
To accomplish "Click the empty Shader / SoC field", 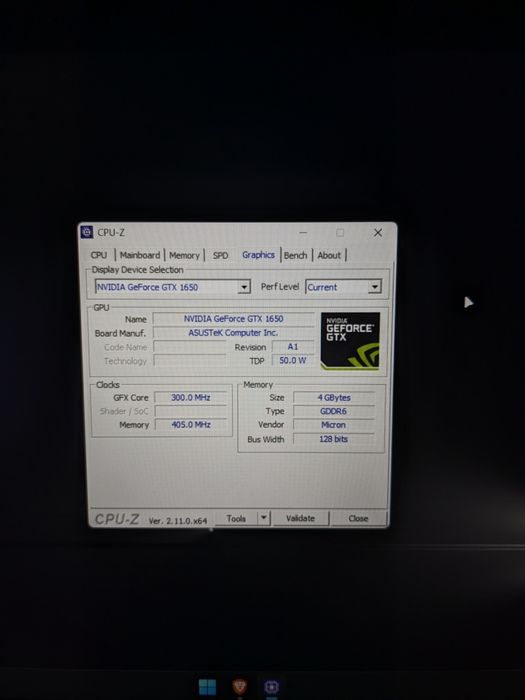I will pyautogui.click(x=191, y=411).
